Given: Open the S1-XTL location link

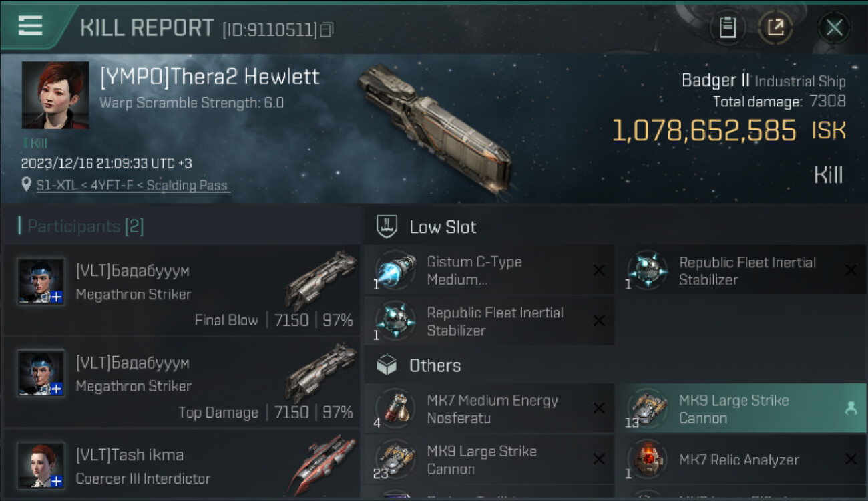Looking at the screenshot, I should pyautogui.click(x=133, y=185).
